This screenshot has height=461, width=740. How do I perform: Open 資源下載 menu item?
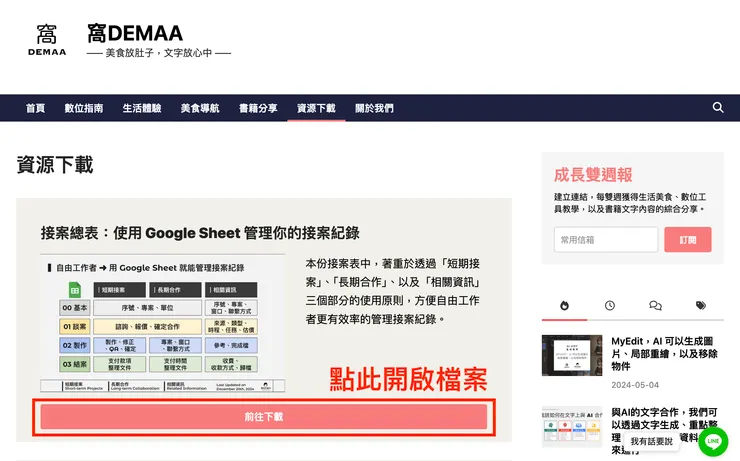click(x=316, y=108)
